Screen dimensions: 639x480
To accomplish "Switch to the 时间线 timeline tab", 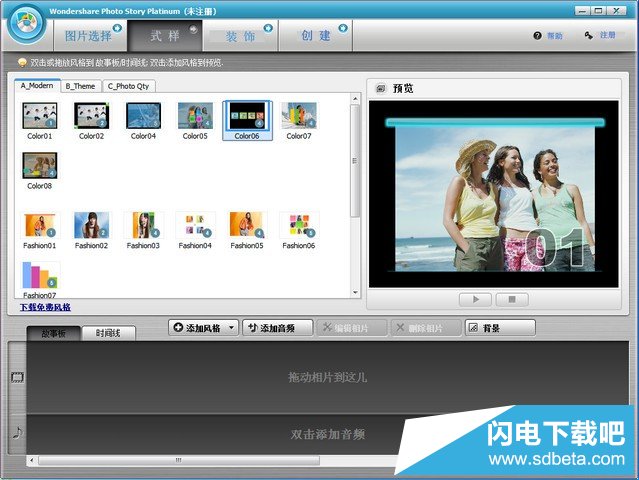I will 108,333.
